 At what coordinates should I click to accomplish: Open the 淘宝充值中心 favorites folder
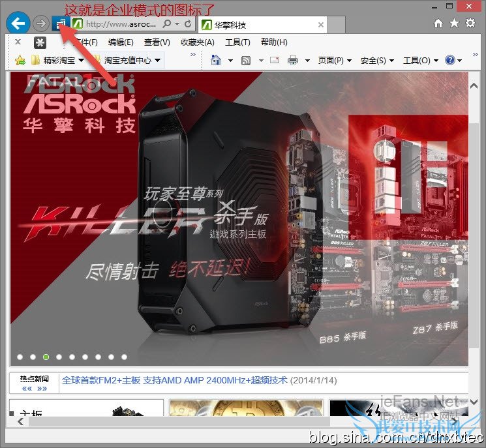coord(127,60)
